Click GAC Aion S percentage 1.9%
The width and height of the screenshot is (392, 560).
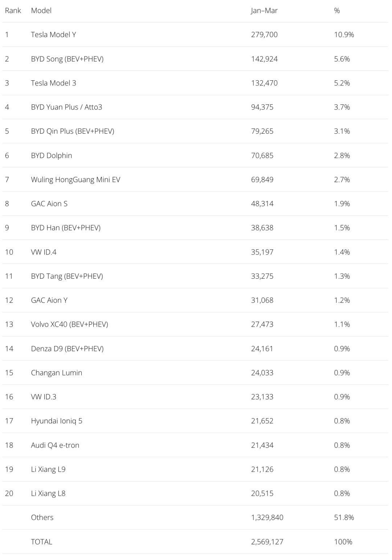click(x=342, y=204)
